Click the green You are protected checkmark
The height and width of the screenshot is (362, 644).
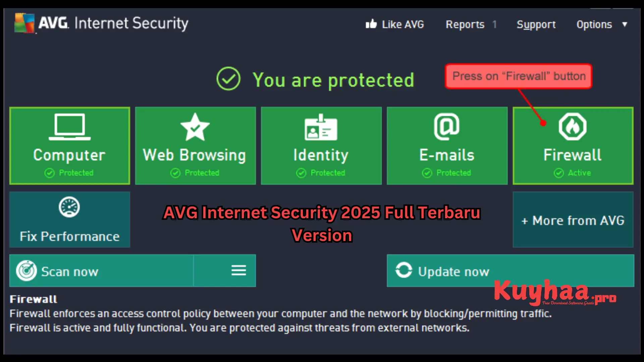[228, 79]
